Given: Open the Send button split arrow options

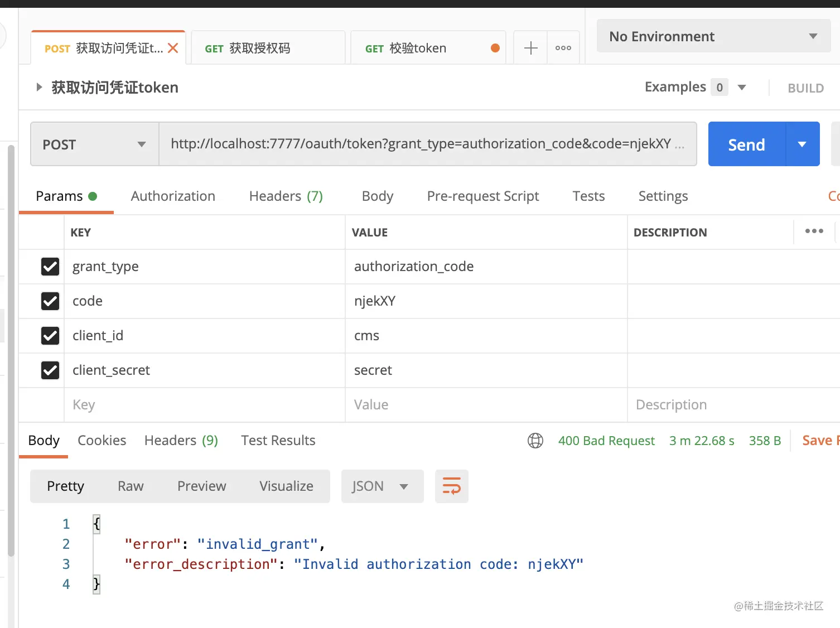Looking at the screenshot, I should (802, 144).
